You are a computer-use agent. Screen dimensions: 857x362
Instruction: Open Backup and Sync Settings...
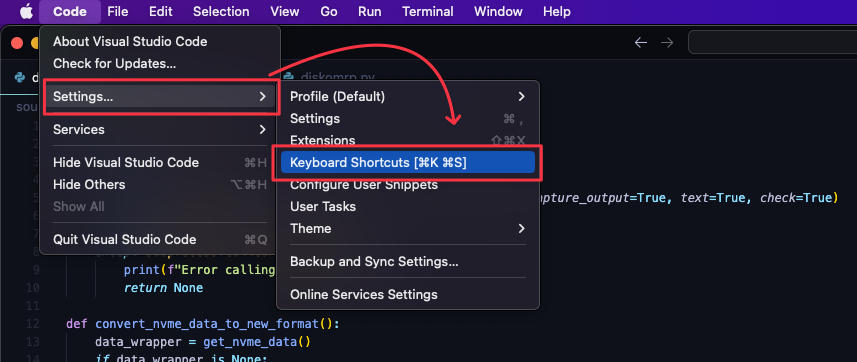pos(408,261)
